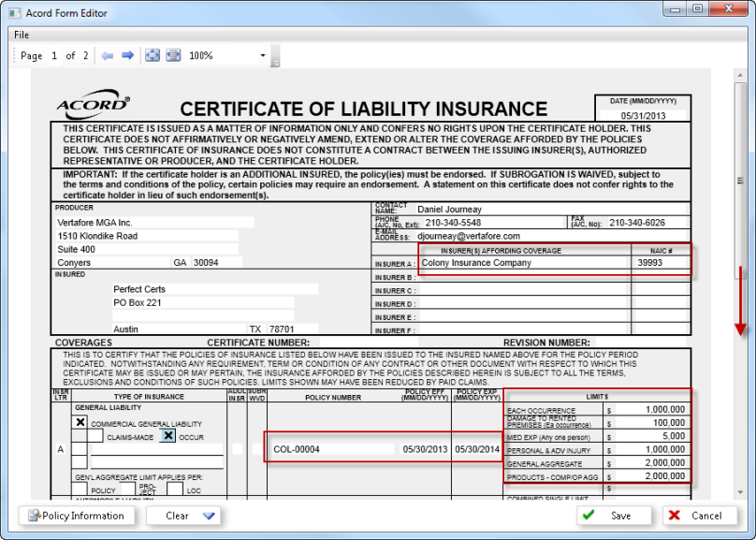Click the Policy Information button label
This screenshot has height=540, width=756.
(x=84, y=516)
